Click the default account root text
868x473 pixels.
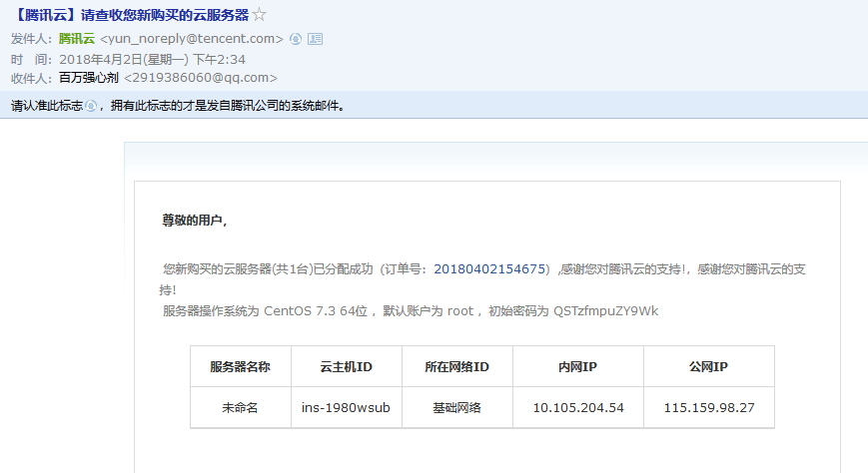[x=460, y=311]
